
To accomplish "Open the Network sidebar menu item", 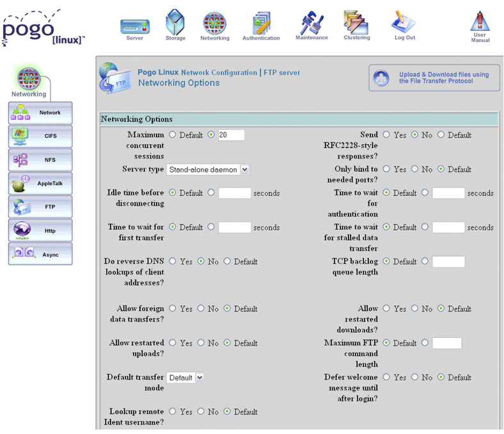I will (x=40, y=113).
